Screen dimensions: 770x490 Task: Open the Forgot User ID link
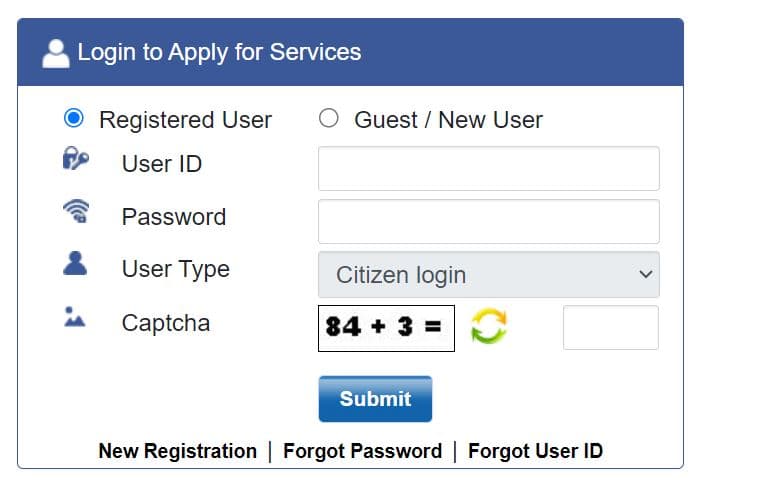[535, 451]
